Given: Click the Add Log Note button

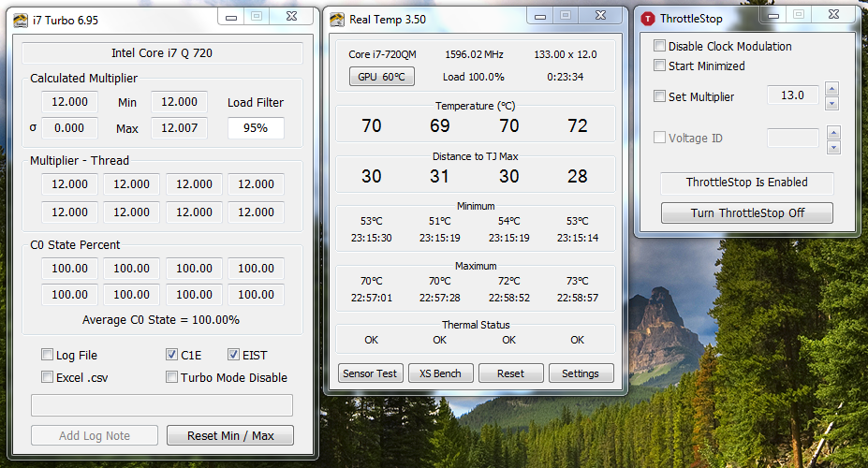Looking at the screenshot, I should pos(95,435).
